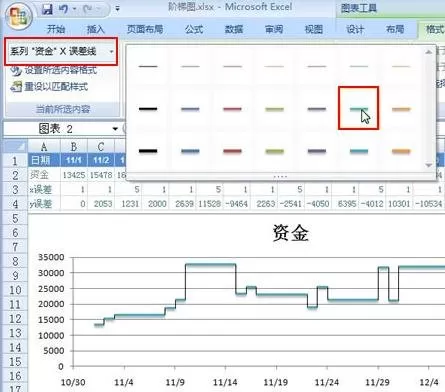Apply thick red line shape style
Screen dimensions: 445x392
232,151
